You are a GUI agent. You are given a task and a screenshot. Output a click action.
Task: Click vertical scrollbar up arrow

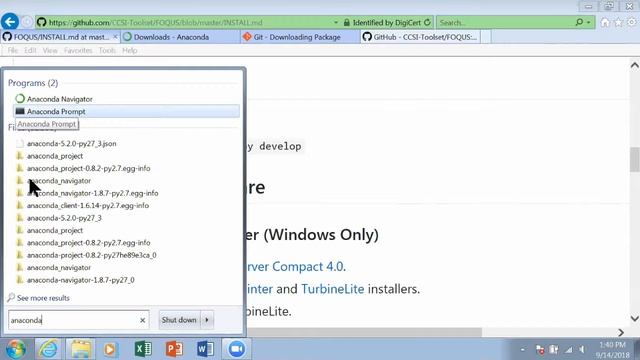tap(634, 65)
